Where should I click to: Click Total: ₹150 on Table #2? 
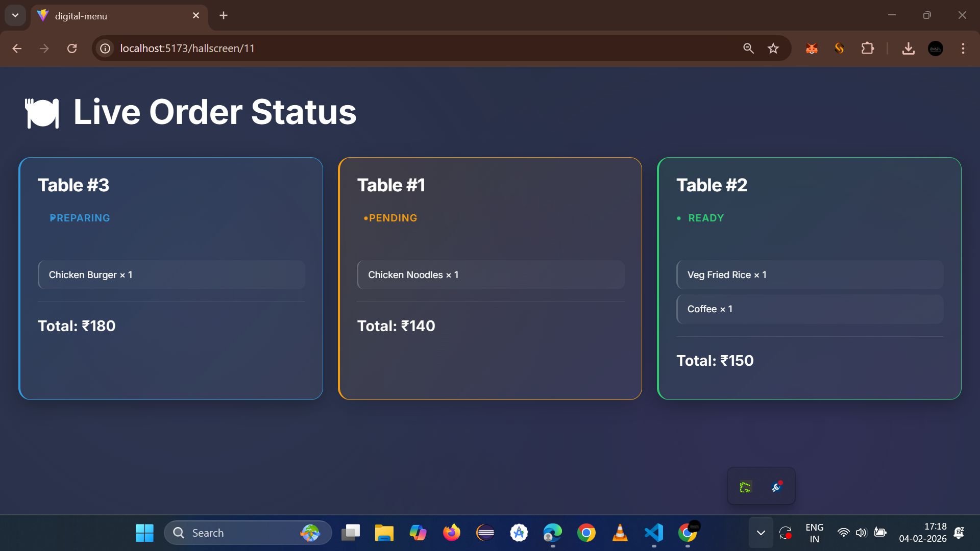click(715, 361)
